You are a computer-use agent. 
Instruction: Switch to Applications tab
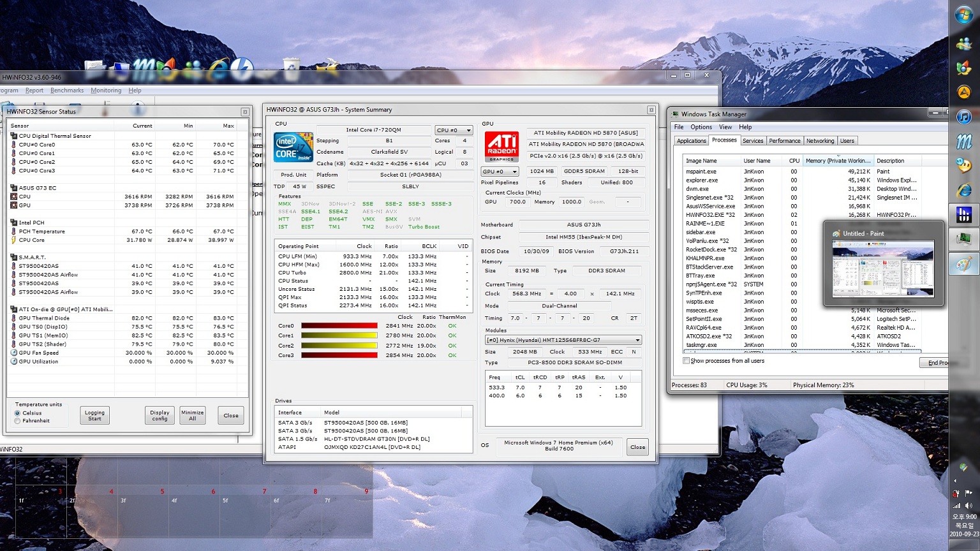[692, 141]
